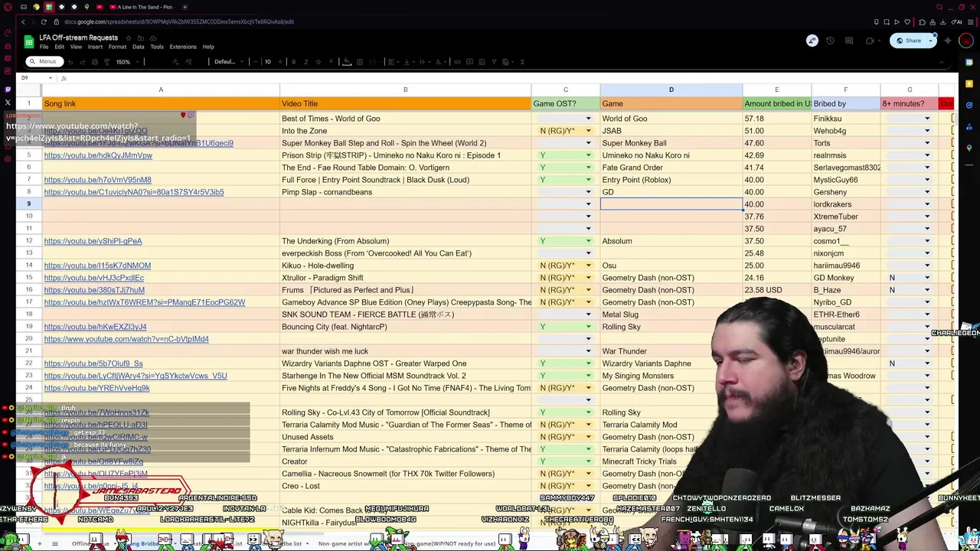Open the Extensions menu
Screen dimensions: 980x551
tap(183, 47)
